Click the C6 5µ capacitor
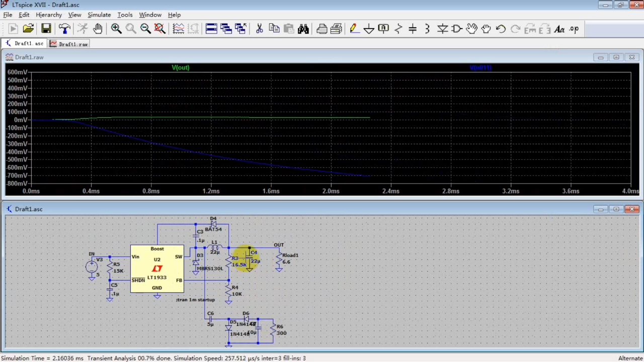The width and height of the screenshot is (644, 362). (210, 319)
